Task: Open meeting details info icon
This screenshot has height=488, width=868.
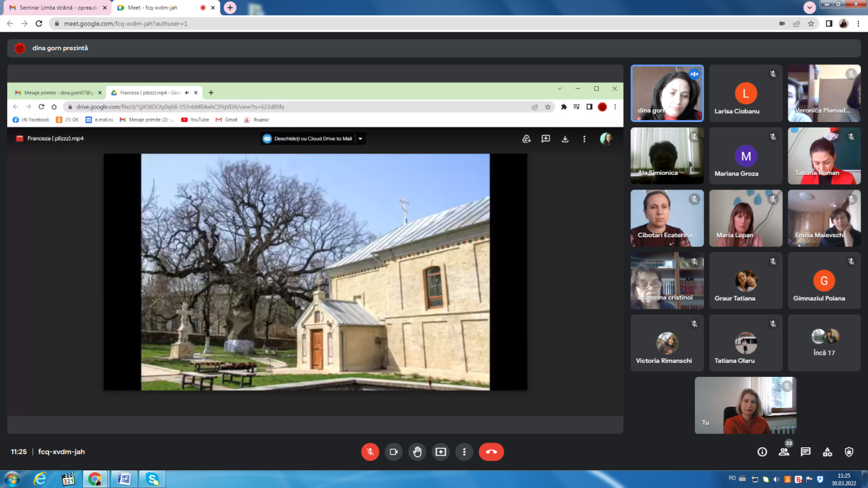Action: tap(762, 452)
